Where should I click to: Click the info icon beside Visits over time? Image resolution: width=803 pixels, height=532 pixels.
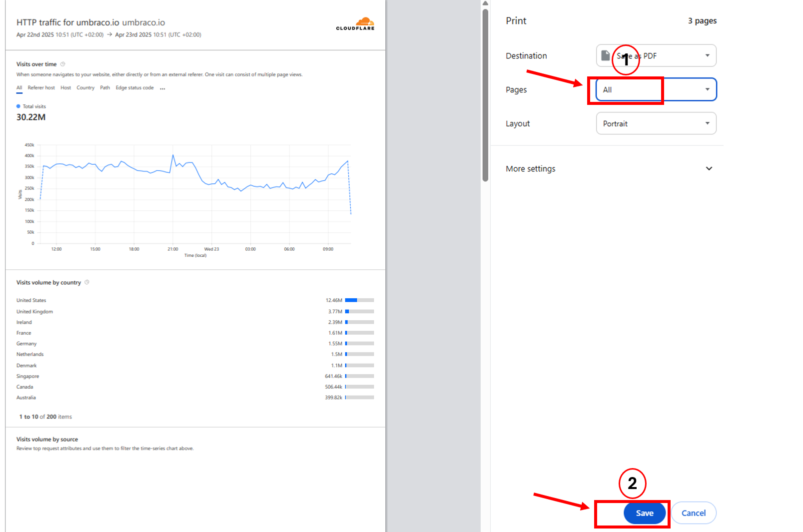pos(63,64)
